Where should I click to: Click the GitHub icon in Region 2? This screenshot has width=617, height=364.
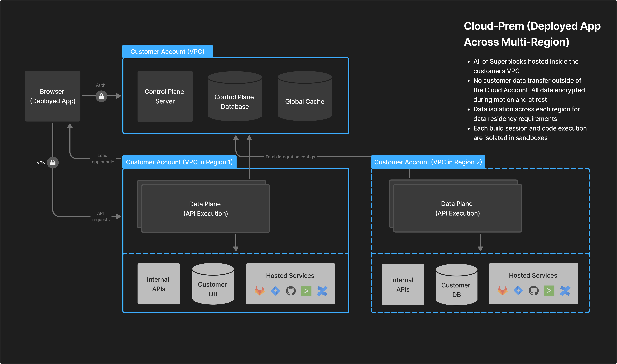[534, 291]
